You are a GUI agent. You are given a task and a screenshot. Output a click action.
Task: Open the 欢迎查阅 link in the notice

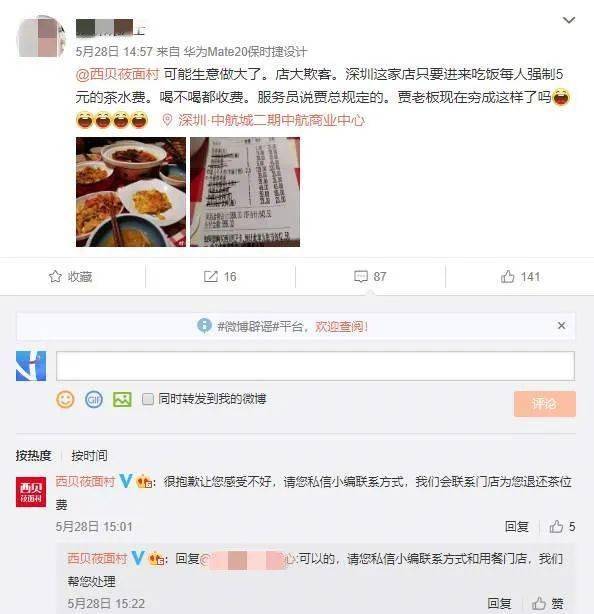pyautogui.click(x=341, y=326)
